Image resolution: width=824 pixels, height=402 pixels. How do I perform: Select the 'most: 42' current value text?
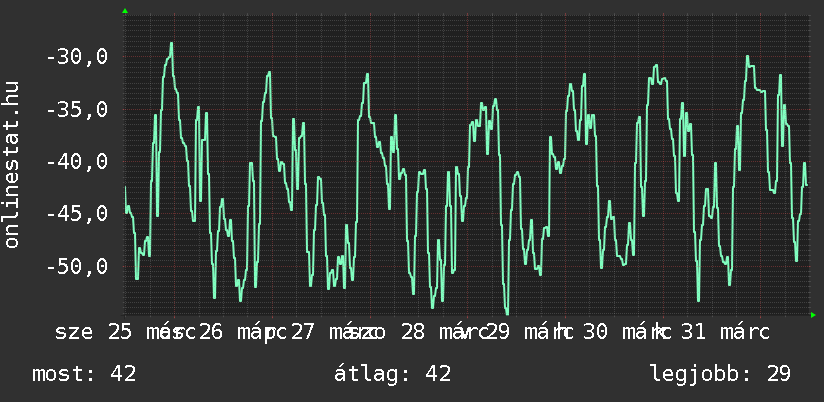click(84, 374)
